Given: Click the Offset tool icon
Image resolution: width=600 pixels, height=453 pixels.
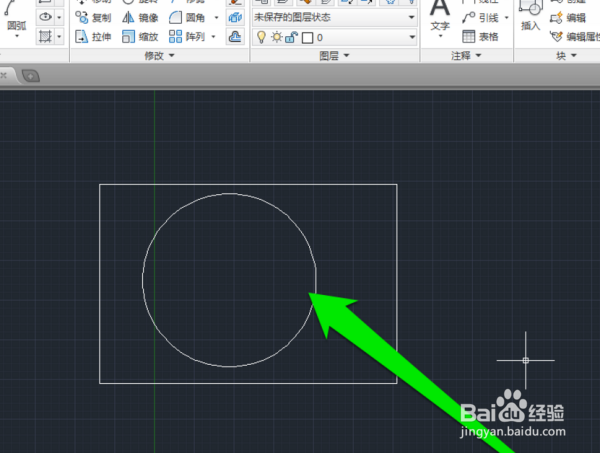Looking at the screenshot, I should 235,37.
